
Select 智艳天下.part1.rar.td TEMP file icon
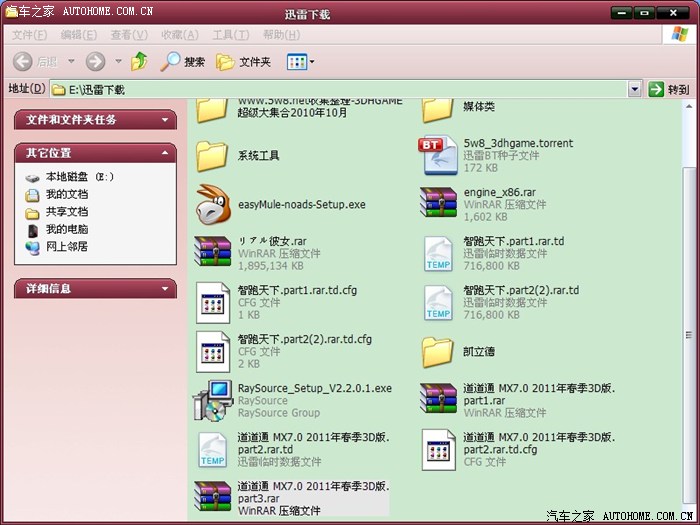click(438, 254)
